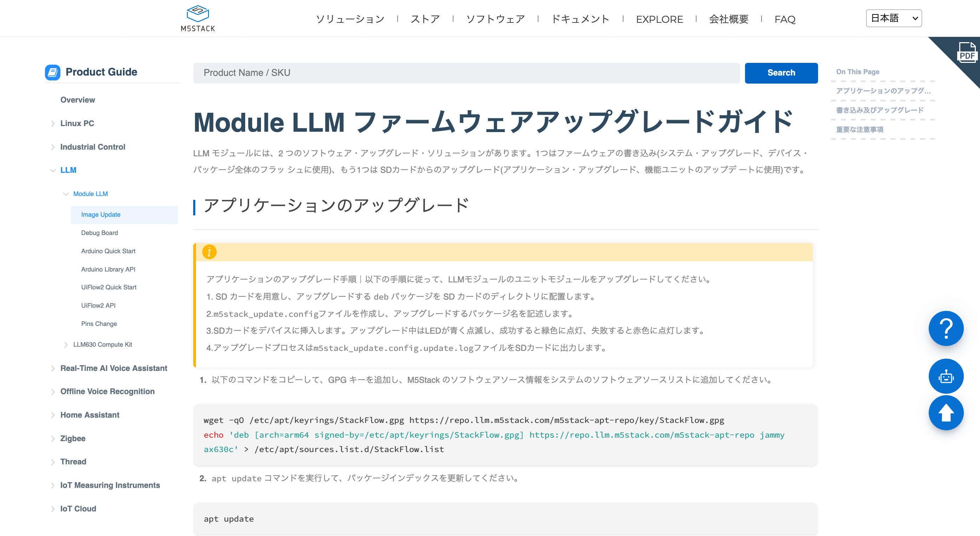
Task: Open the ソフトウェア menu
Action: coord(495,19)
